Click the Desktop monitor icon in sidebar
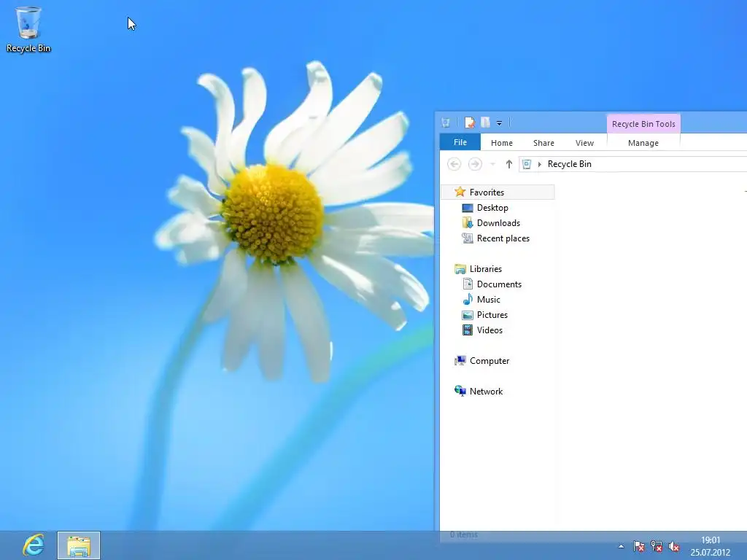Screen dimensions: 747x560 click(468, 208)
